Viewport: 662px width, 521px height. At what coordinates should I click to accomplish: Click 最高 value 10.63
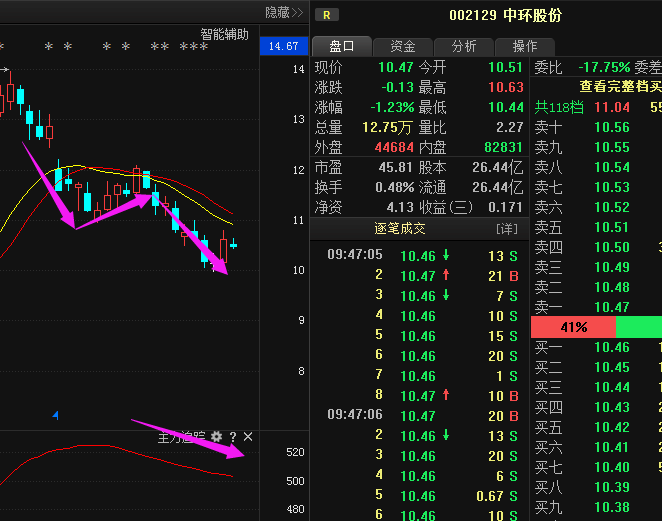point(506,87)
